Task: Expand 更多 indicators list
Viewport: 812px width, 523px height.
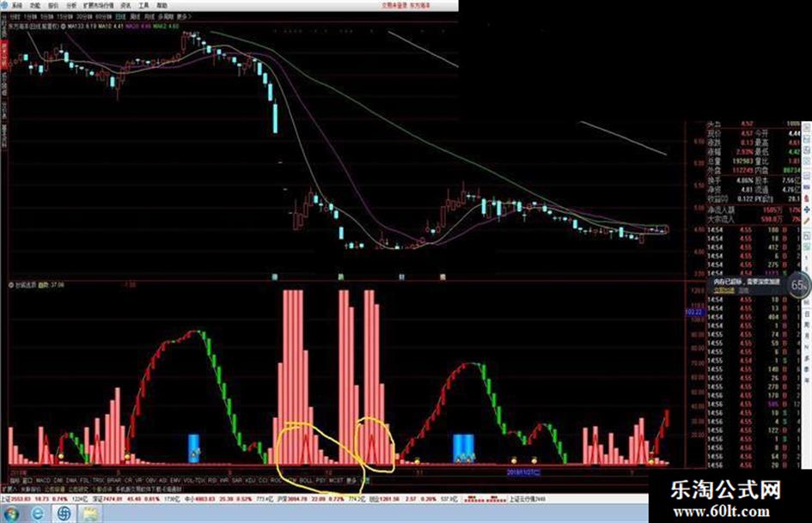Action: (x=351, y=481)
